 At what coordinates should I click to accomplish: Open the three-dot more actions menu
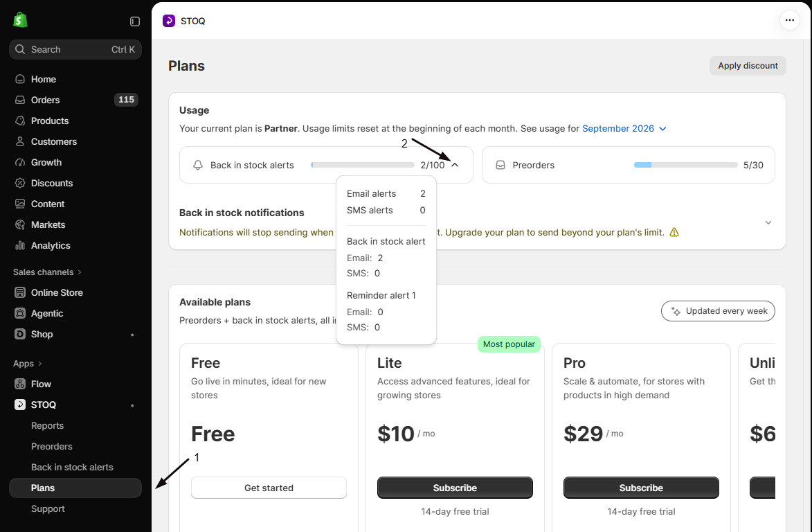coord(789,20)
